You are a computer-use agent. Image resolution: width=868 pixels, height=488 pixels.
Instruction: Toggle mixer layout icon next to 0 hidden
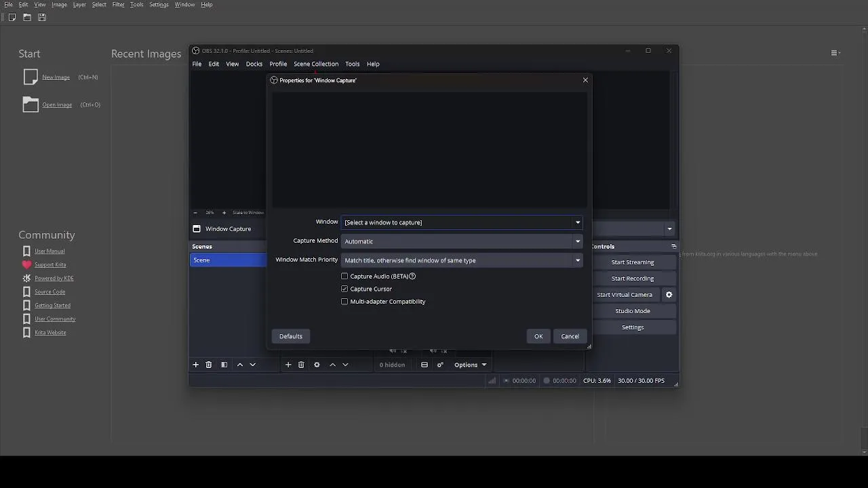pos(425,365)
